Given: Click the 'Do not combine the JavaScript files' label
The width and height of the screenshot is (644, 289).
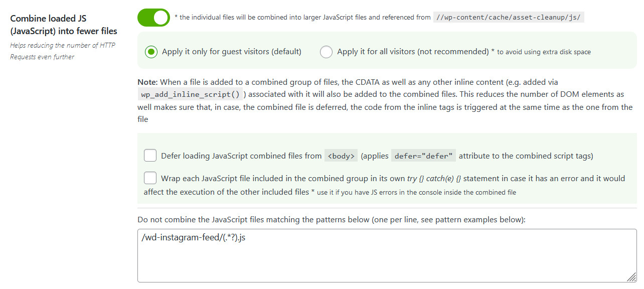Looking at the screenshot, I should 331,220.
